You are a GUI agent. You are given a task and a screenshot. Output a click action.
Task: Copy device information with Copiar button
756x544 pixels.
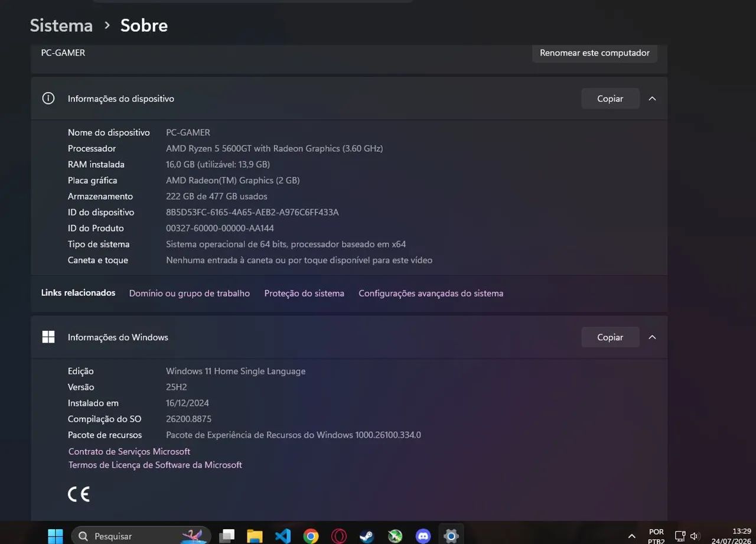(x=610, y=99)
